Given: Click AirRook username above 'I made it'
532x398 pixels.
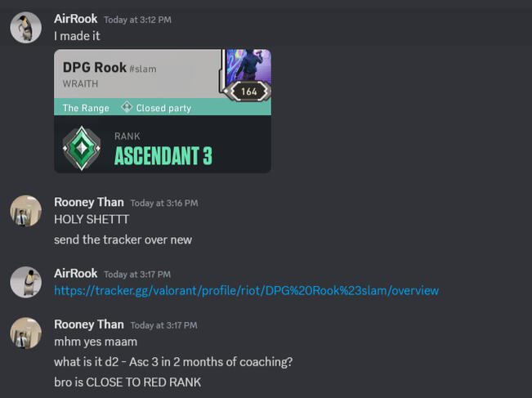Looking at the screenshot, I should [76, 19].
